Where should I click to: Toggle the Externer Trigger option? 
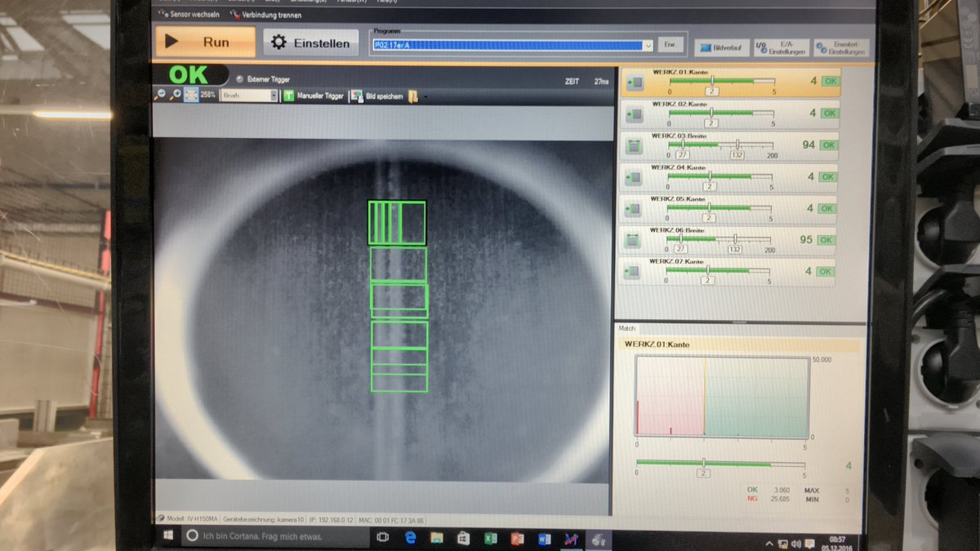(238, 79)
